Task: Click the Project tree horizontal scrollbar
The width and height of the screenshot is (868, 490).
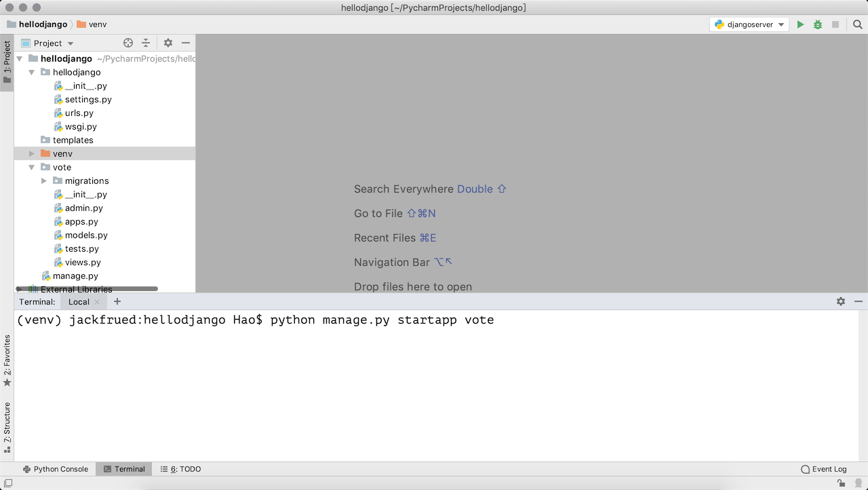Action: 88,288
